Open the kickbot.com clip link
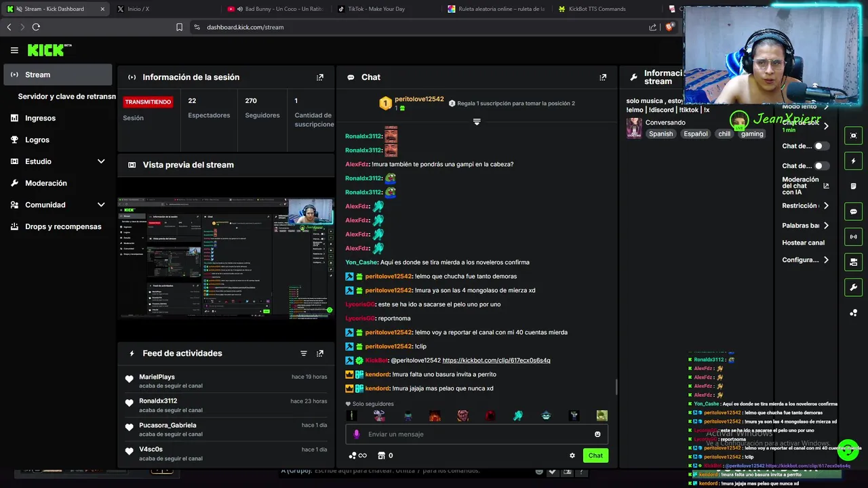The image size is (868, 488). point(496,361)
